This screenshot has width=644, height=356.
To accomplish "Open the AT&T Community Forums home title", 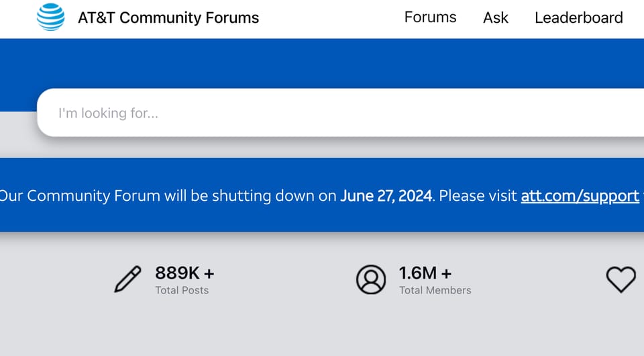I will 168,17.
